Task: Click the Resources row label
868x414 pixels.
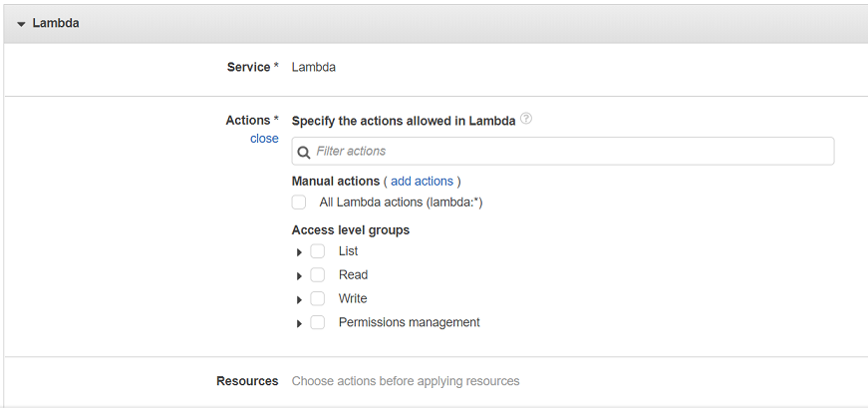Action: (x=247, y=381)
